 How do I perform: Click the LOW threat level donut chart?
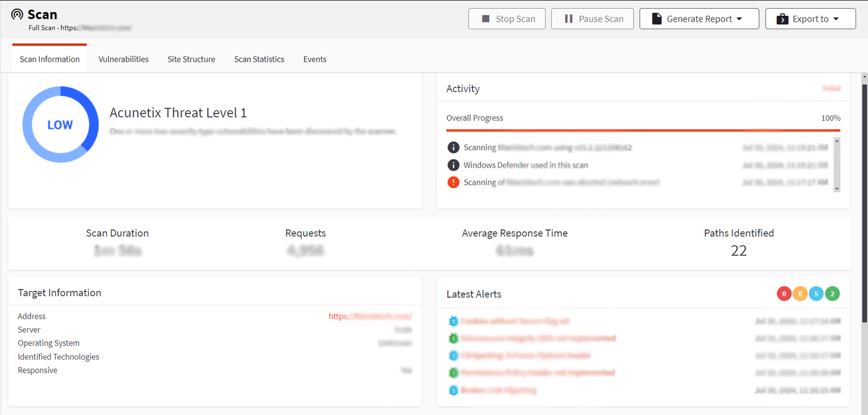(x=60, y=124)
